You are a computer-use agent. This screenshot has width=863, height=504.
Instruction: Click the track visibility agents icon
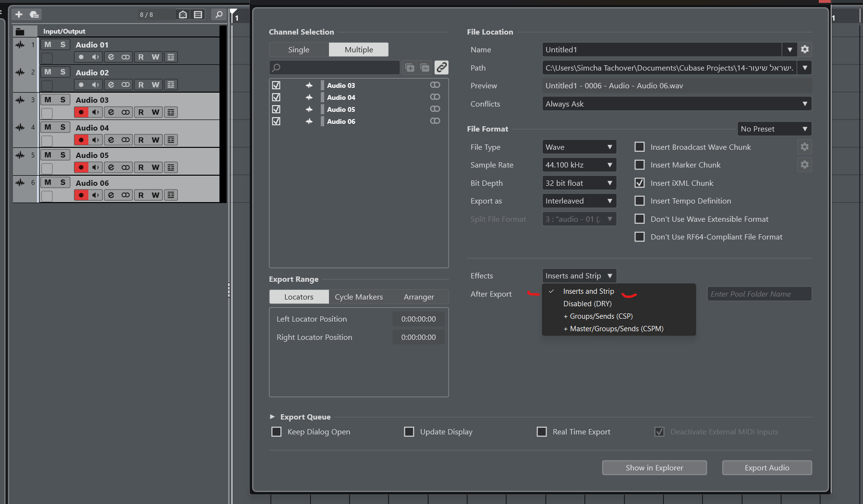coord(183,14)
